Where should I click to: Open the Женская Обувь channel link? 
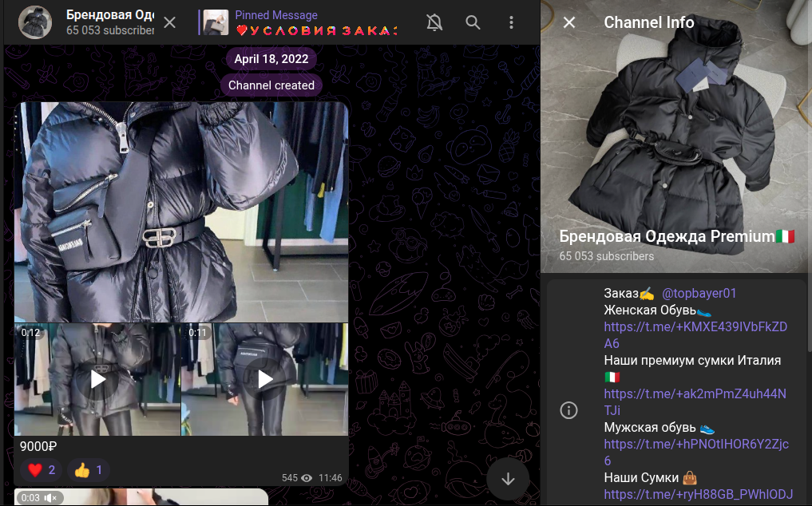pos(695,334)
